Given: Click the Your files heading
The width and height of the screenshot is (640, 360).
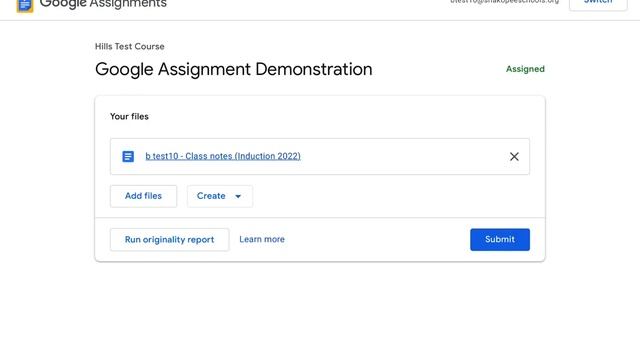Looking at the screenshot, I should pos(129,117).
